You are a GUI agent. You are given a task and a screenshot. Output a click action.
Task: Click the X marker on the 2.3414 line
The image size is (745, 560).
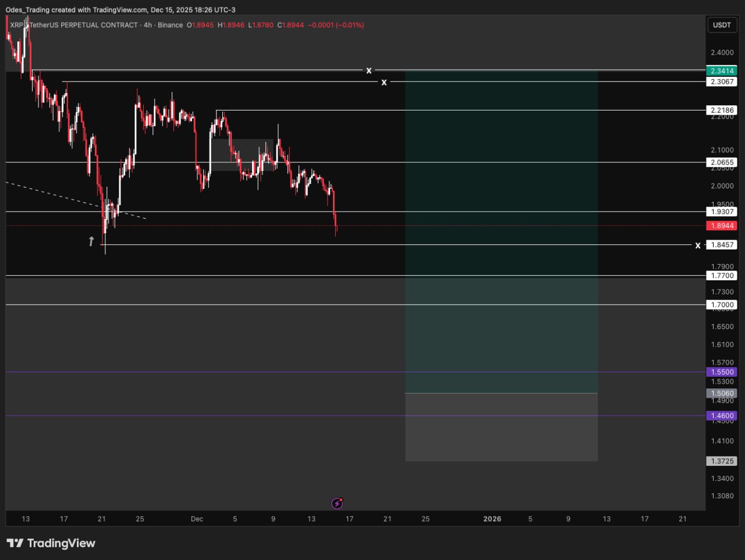(x=368, y=70)
